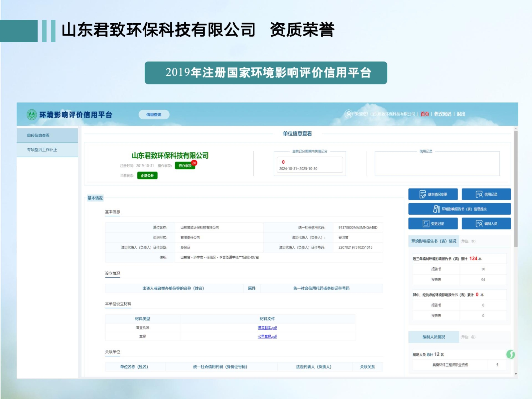Screen dimensions: 532x399
Task: Click the 报告表 value 94
Action: [483, 280]
